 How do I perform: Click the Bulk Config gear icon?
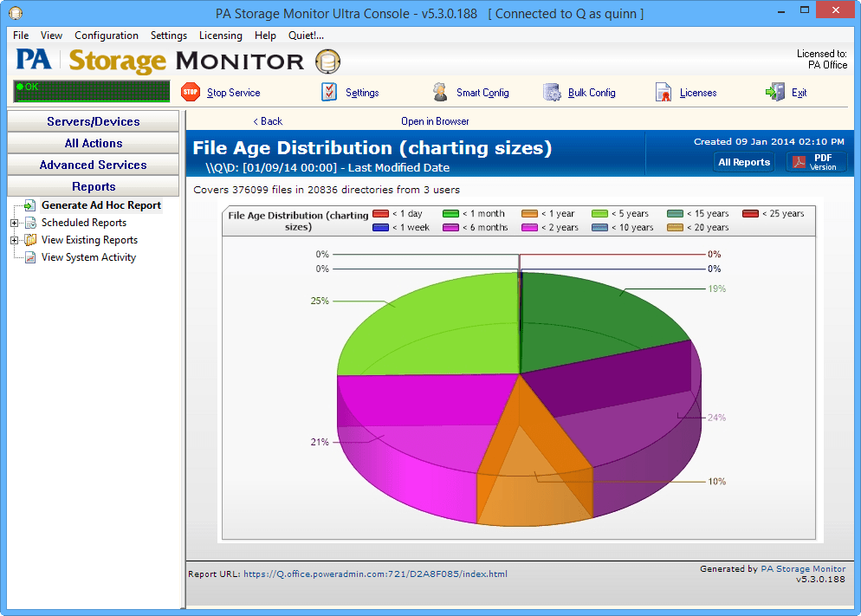click(x=552, y=92)
